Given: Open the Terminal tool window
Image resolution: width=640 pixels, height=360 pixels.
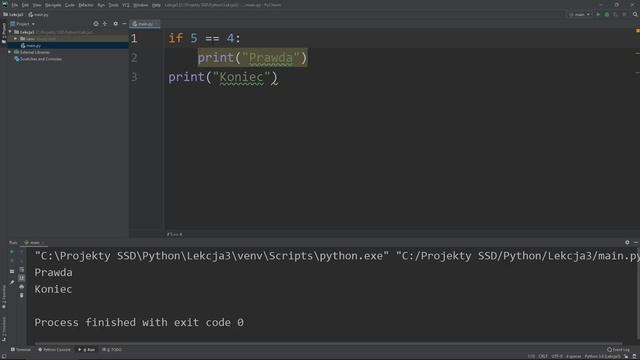Looking at the screenshot, I should [21, 350].
